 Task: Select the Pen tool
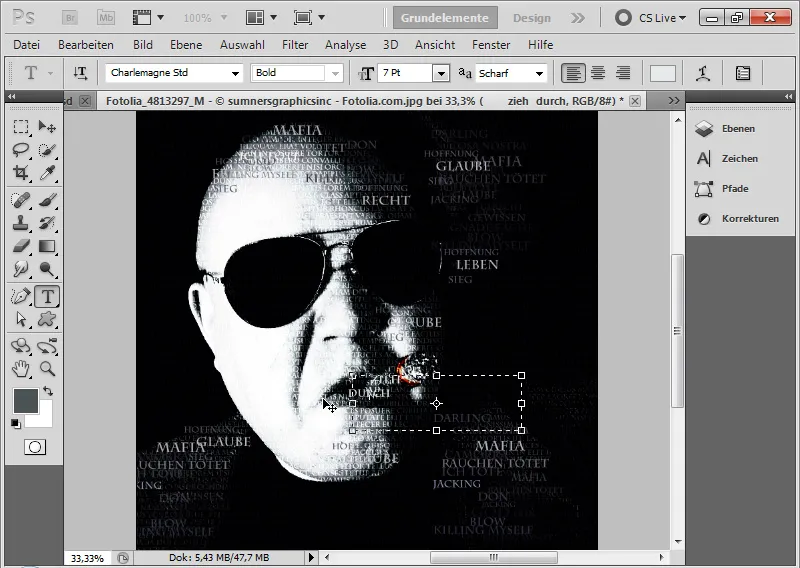point(21,296)
